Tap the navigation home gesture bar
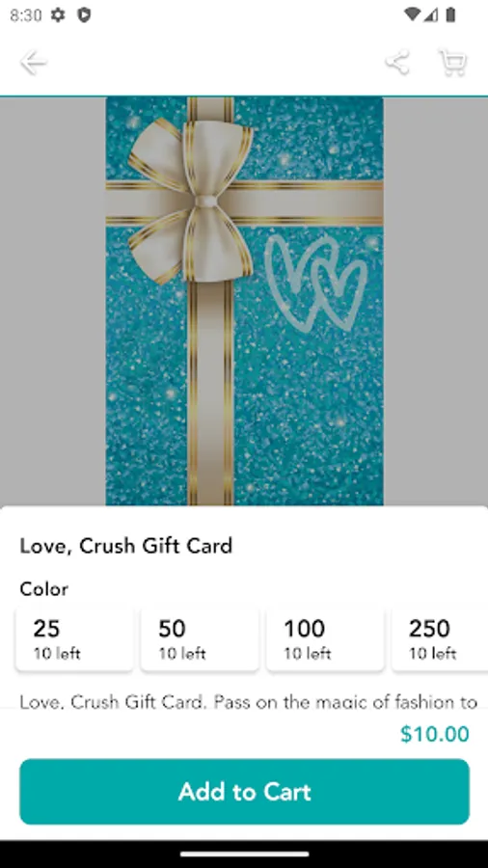Viewport: 488px width, 868px height. point(245,854)
